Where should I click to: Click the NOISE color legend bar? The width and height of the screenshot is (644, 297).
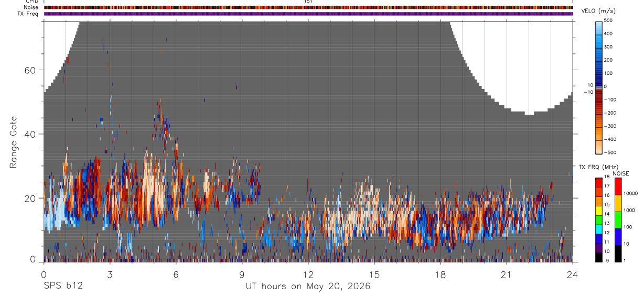point(618,220)
